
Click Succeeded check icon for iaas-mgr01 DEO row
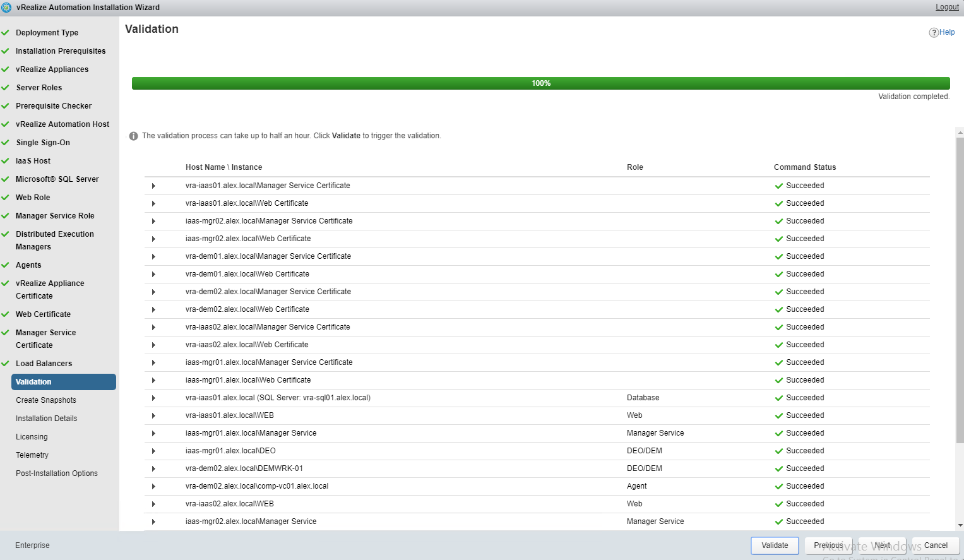coord(779,451)
